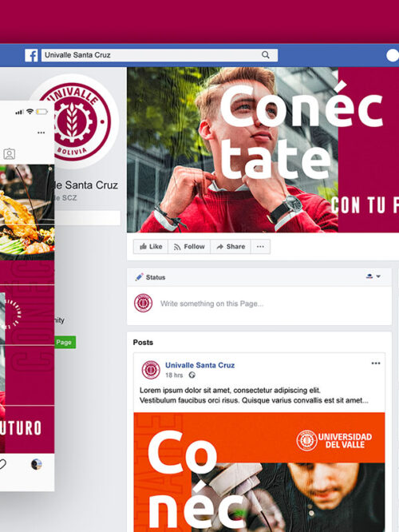Expand the audience selector dropdown in Status
The height and width of the screenshot is (532, 399).
pyautogui.click(x=373, y=276)
